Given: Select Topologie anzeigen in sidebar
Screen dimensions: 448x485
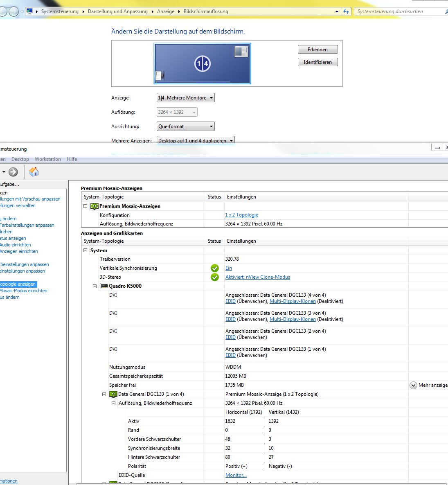Looking at the screenshot, I should [18, 284].
